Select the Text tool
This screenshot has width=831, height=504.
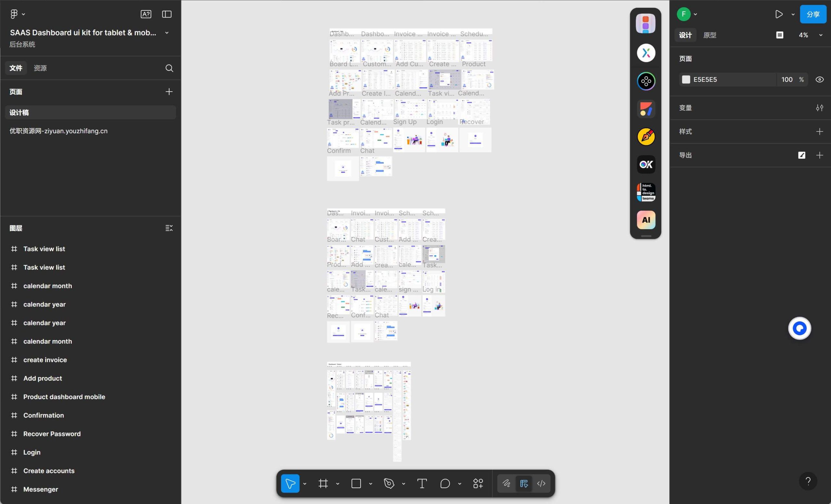tap(422, 484)
